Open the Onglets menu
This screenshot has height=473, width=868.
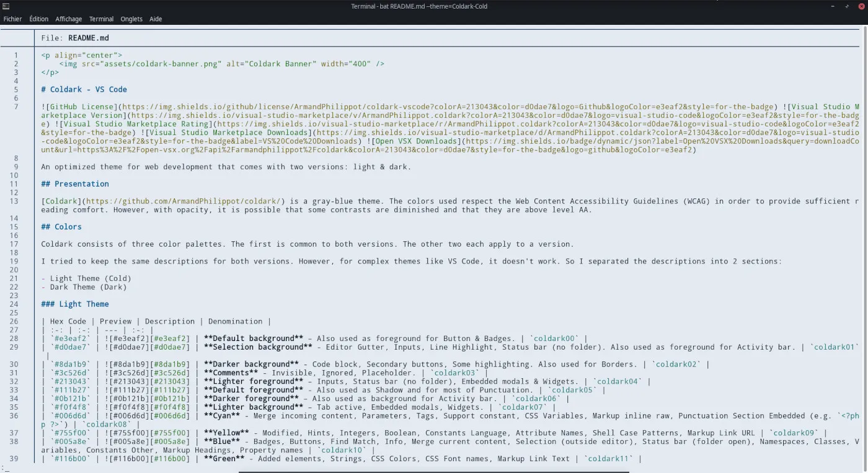click(131, 19)
